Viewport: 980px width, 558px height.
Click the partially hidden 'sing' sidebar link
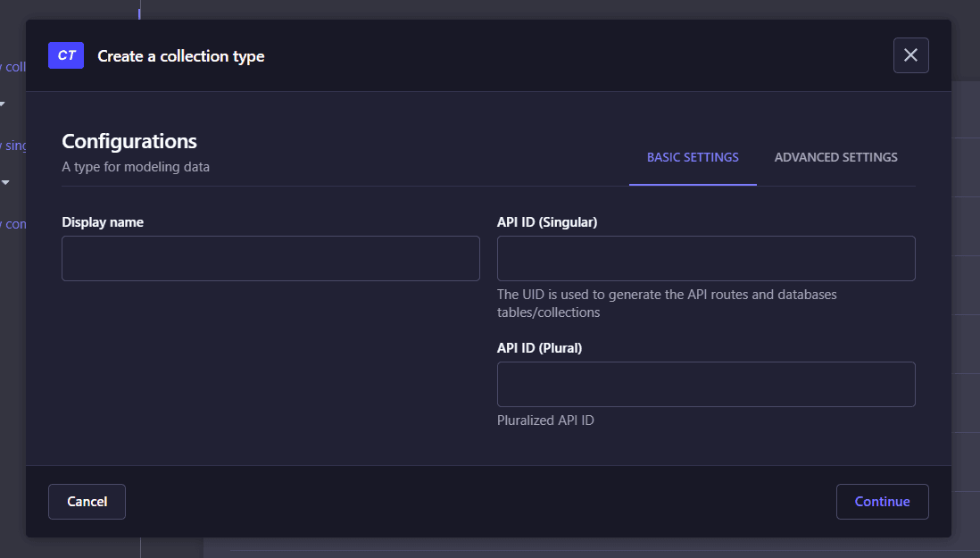14,146
